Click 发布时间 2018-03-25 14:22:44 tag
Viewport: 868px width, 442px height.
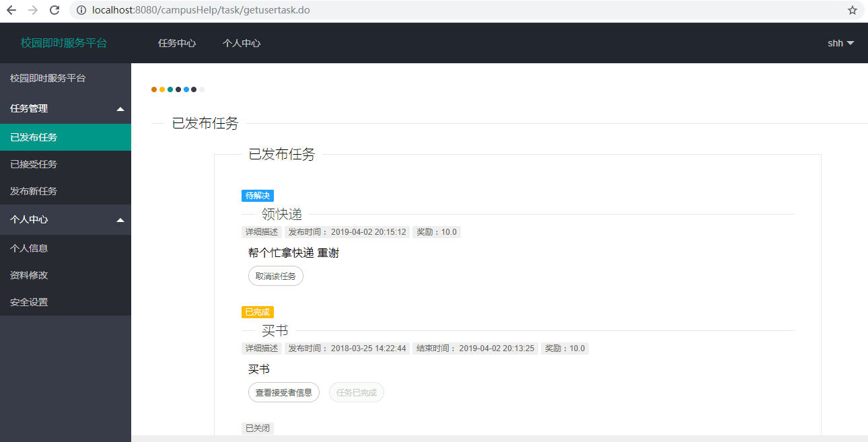coord(347,348)
